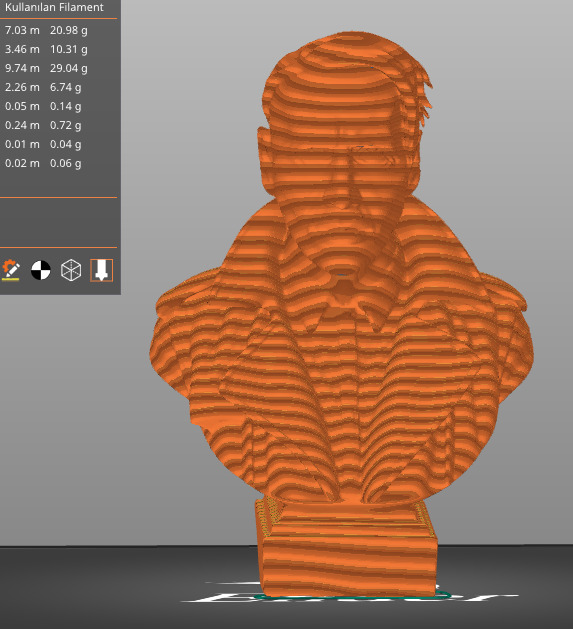The image size is (573, 629).
Task: Click the wireframe cube view icon
Action: [x=71, y=270]
